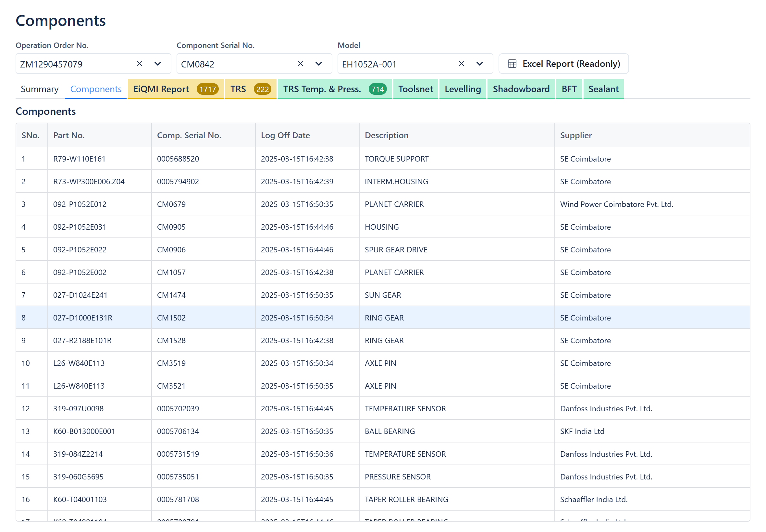Click the 222 badge on TRS tab
Viewport: 766px width, 532px height.
(262, 89)
